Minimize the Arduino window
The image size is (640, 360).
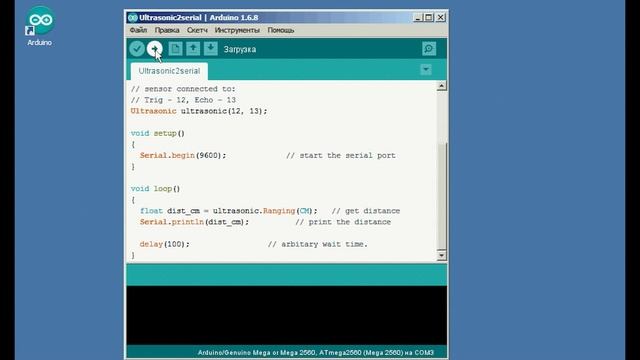(x=418, y=18)
